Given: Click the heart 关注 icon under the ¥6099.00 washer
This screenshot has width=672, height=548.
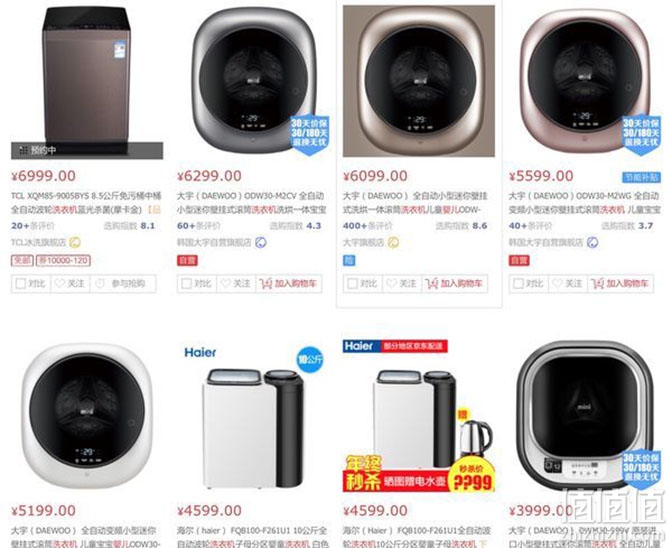Looking at the screenshot, I should pos(390,284).
